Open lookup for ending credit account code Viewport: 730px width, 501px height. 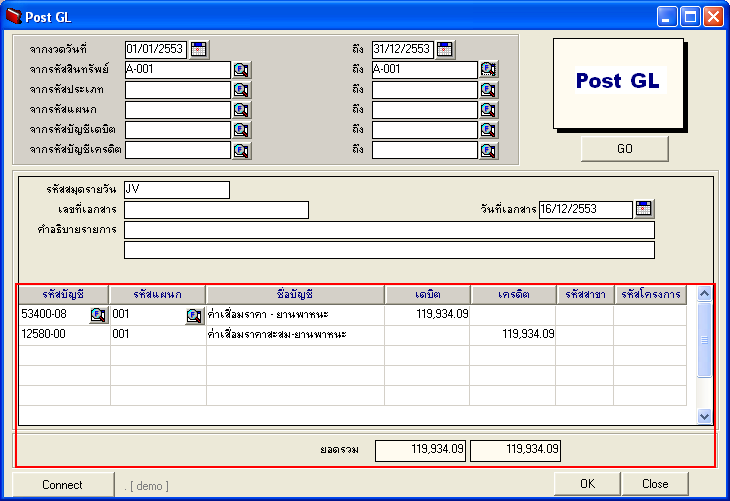click(x=488, y=150)
